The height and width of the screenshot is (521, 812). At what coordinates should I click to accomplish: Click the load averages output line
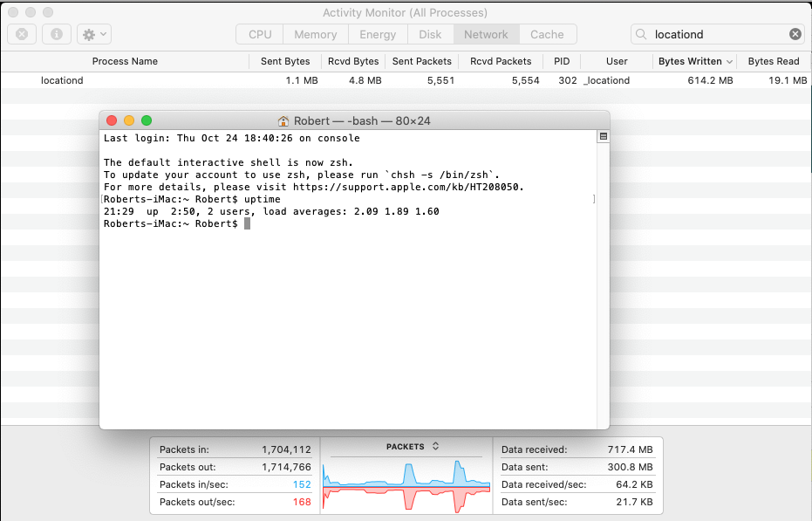click(x=271, y=211)
